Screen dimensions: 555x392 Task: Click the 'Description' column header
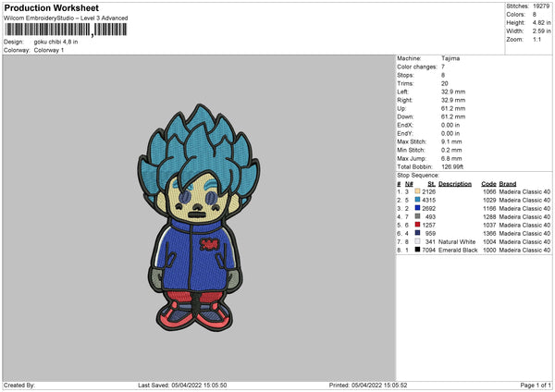[x=455, y=184]
